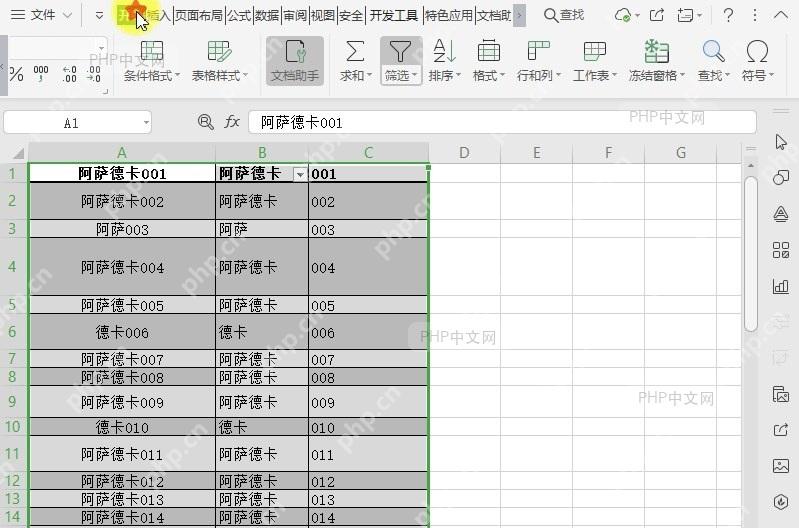This screenshot has height=528, width=799.
Task: Select row 4 header
Action: tap(13, 267)
